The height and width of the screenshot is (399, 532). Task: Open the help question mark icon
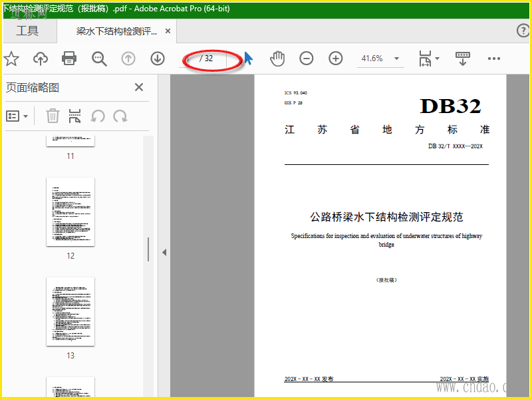[x=523, y=31]
